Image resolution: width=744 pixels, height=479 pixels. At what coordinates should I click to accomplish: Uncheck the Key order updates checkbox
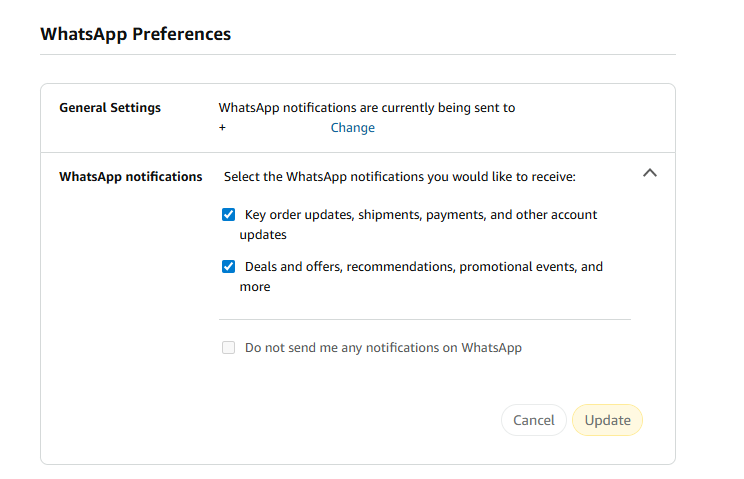(229, 214)
